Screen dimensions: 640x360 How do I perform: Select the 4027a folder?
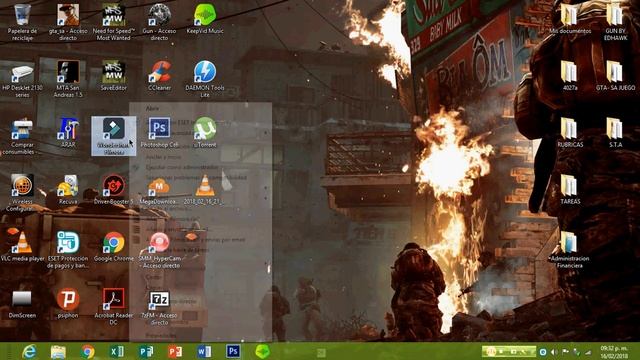point(570,76)
